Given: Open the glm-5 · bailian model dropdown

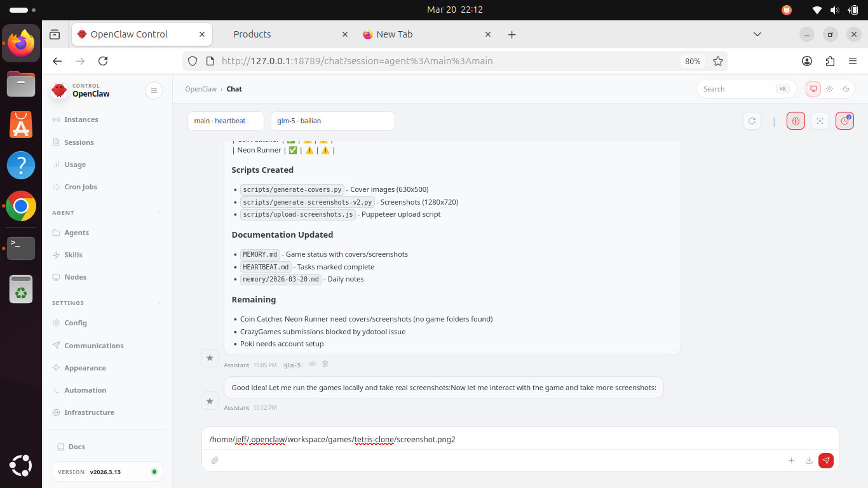Looking at the screenshot, I should pos(332,121).
